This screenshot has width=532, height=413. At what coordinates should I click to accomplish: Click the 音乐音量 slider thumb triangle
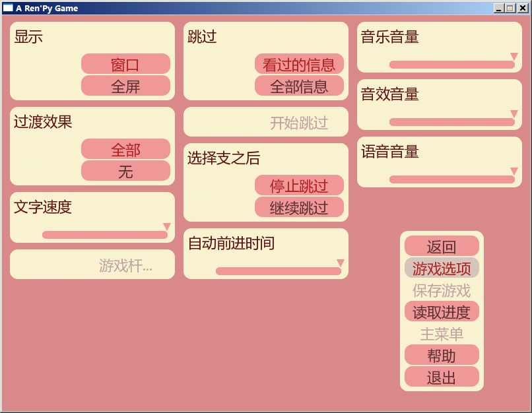[x=514, y=56]
